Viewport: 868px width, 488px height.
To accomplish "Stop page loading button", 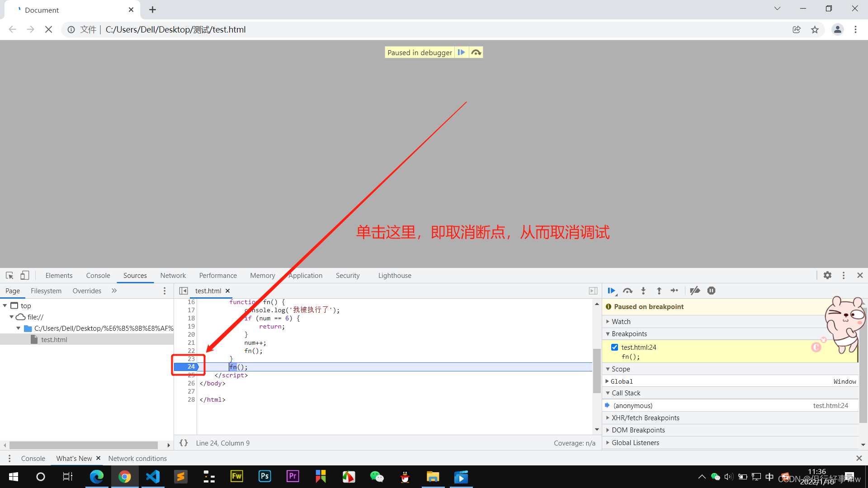I will point(49,29).
